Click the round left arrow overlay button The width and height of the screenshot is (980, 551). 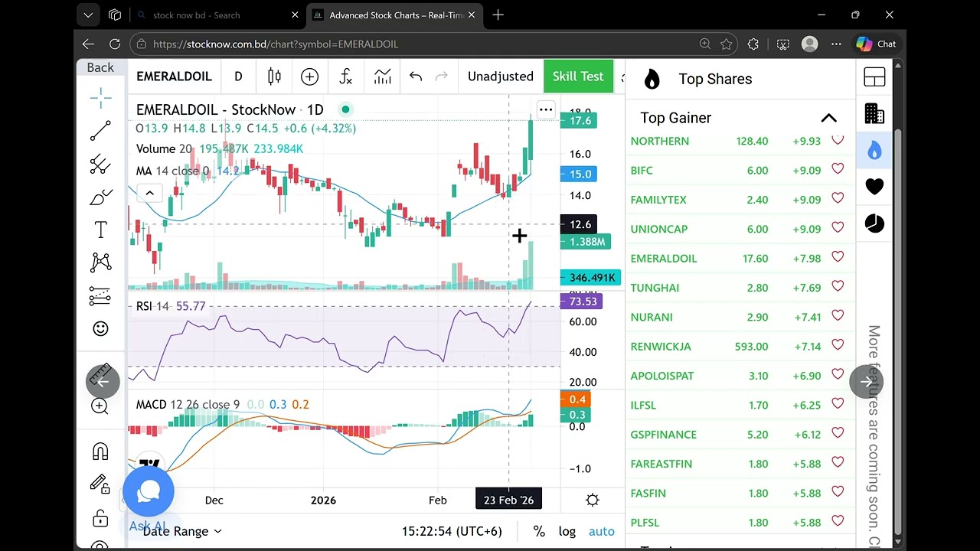point(103,381)
